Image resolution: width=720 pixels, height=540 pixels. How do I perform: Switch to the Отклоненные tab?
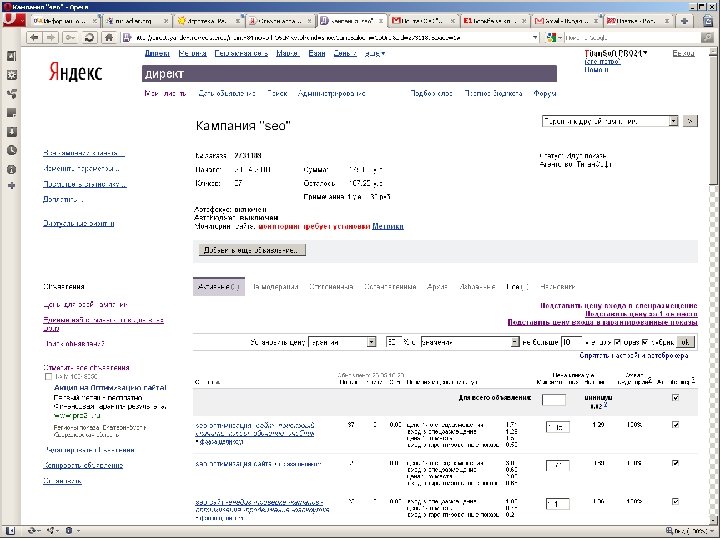331,287
